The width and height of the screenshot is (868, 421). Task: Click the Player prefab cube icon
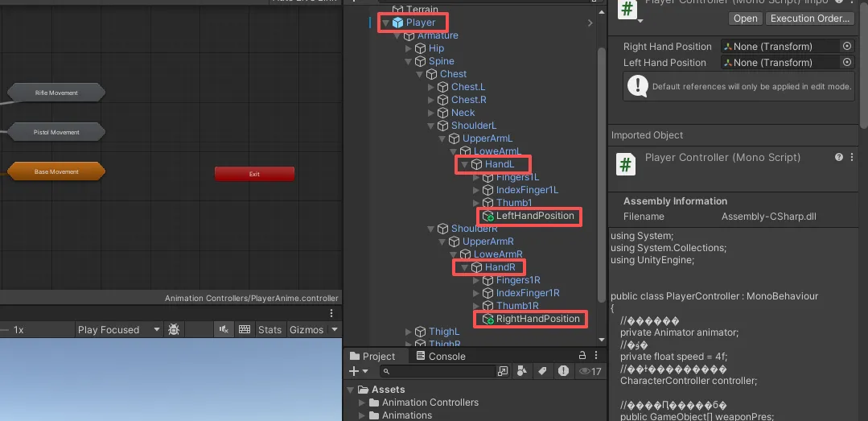pos(397,23)
